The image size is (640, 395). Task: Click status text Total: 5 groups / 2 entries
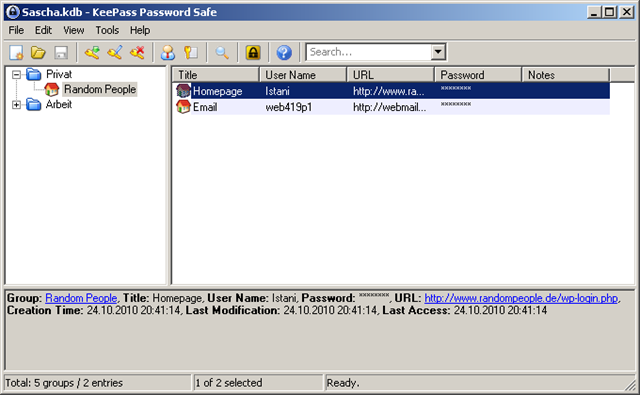tap(64, 383)
